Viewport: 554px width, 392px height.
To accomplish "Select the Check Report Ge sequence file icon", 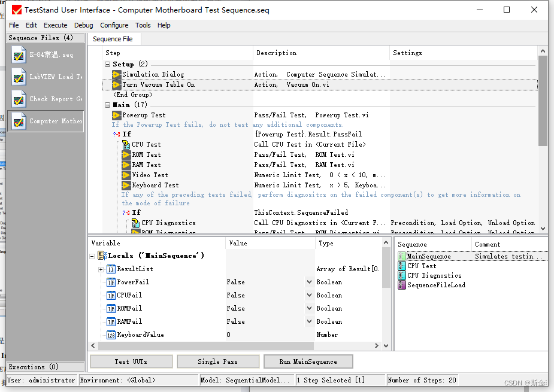I will 19,99.
